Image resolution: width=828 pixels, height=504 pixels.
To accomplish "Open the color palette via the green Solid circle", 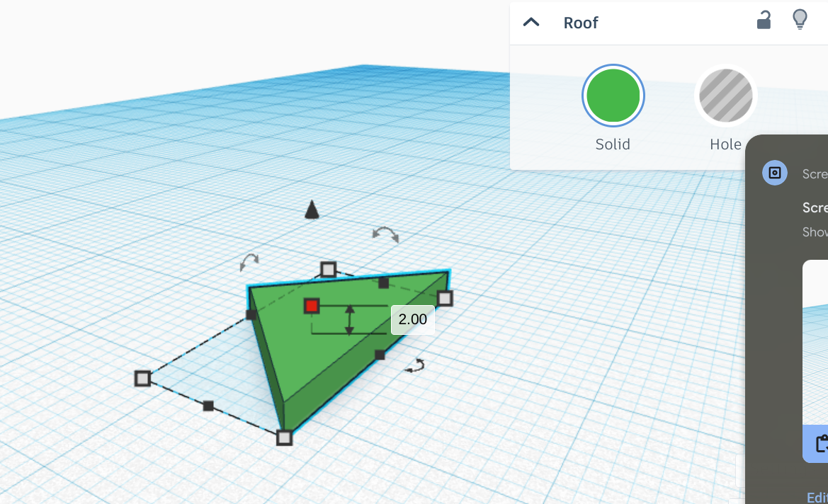I will [x=613, y=96].
